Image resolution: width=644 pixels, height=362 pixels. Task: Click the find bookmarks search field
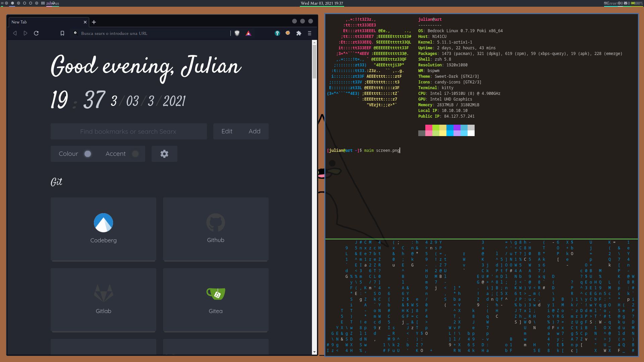click(128, 131)
